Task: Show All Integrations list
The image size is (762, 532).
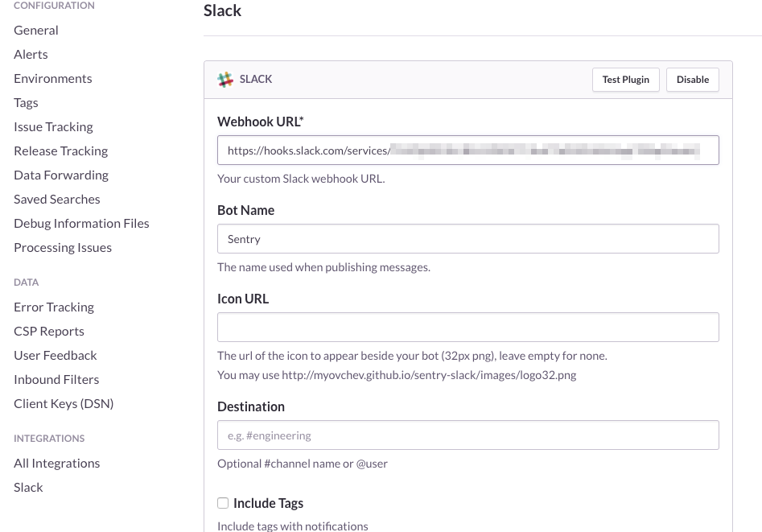Action: click(57, 463)
